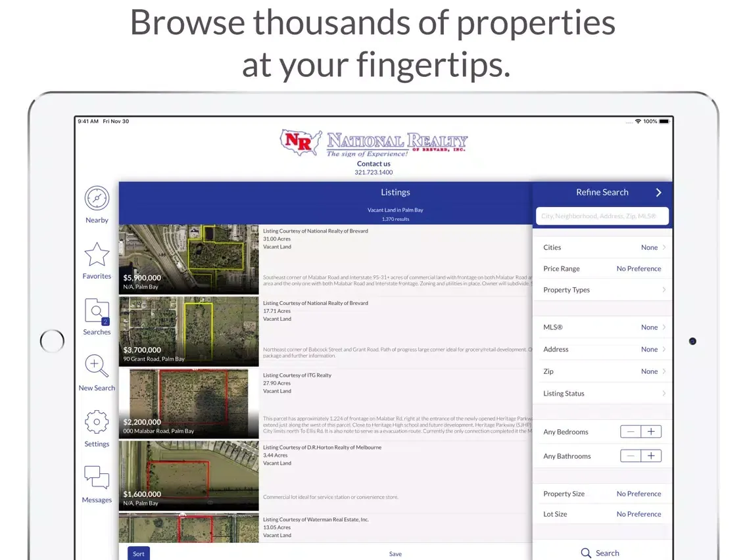
Task: Open Messages chat bubbles icon
Action: [97, 477]
